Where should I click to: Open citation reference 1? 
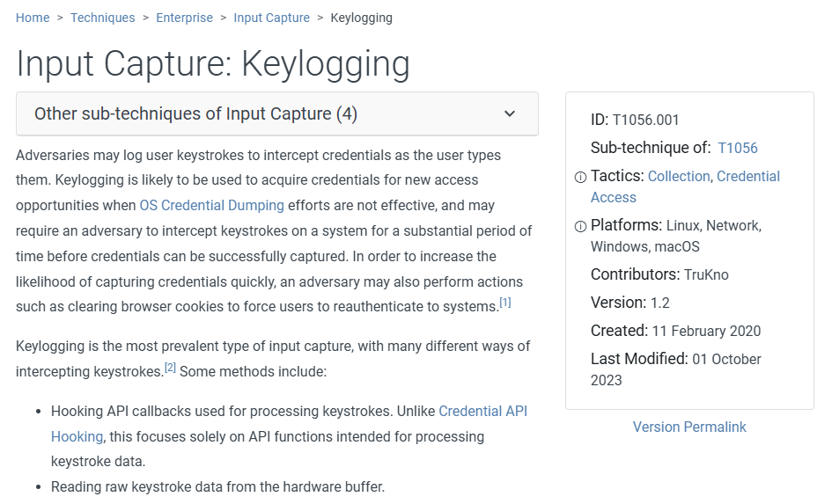pos(505,303)
